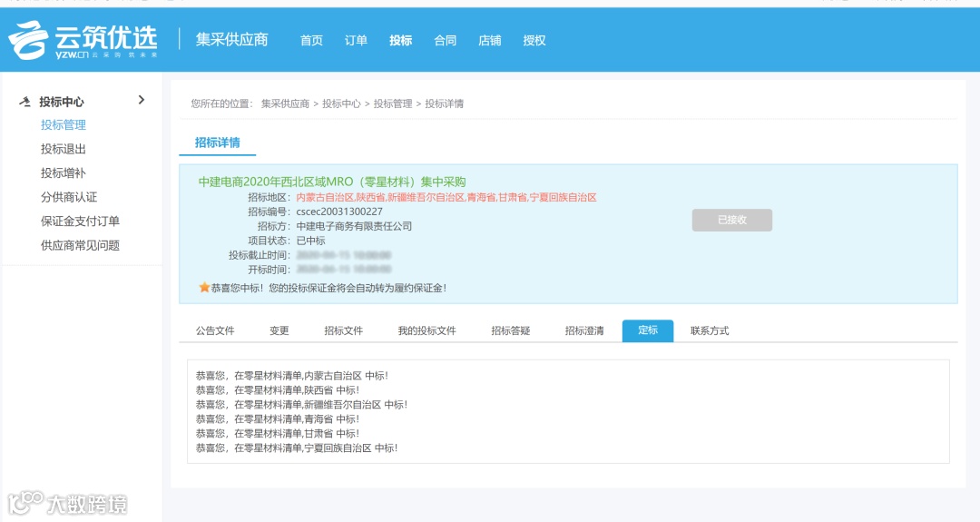Switch to the 招标文件 tab
This screenshot has width=980, height=522.
click(x=343, y=330)
